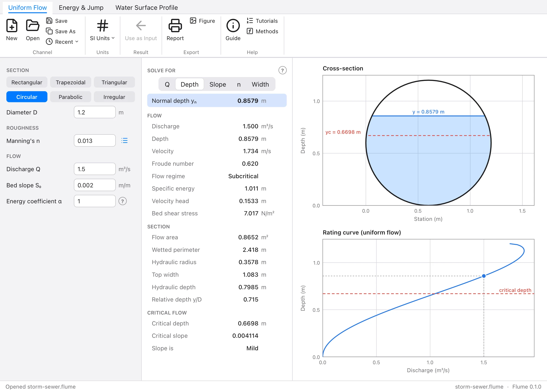This screenshot has height=392, width=547.
Task: Select the Triangular section shape
Action: [x=114, y=82]
